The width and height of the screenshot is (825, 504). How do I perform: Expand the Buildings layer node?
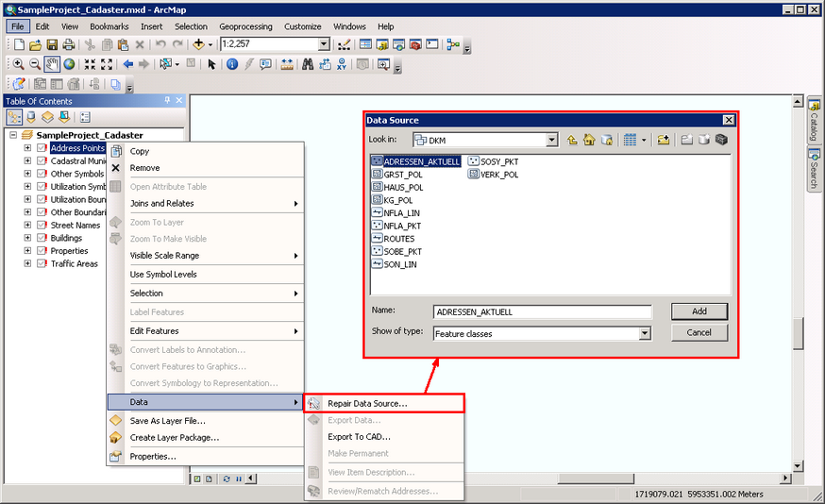[27, 238]
